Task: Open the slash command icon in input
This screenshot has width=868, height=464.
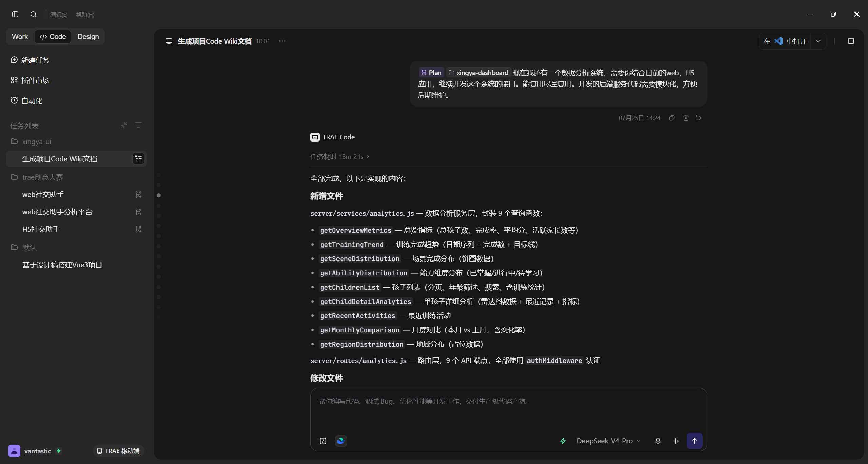Action: [323, 441]
